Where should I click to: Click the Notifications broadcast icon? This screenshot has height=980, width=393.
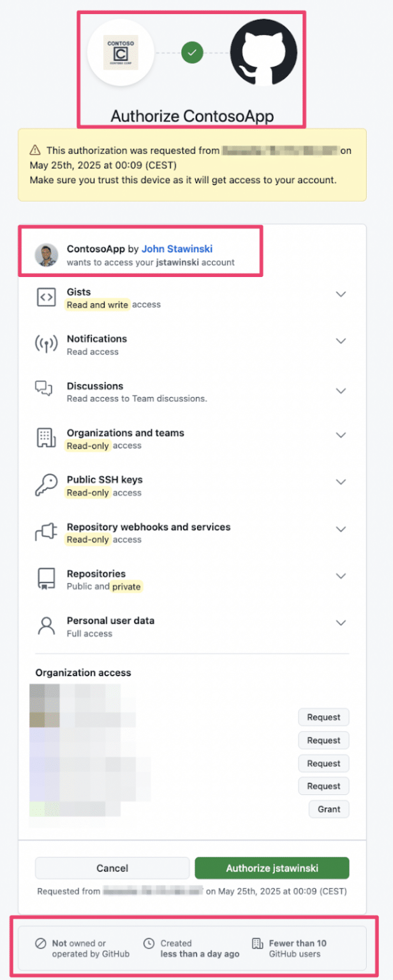pos(45,343)
